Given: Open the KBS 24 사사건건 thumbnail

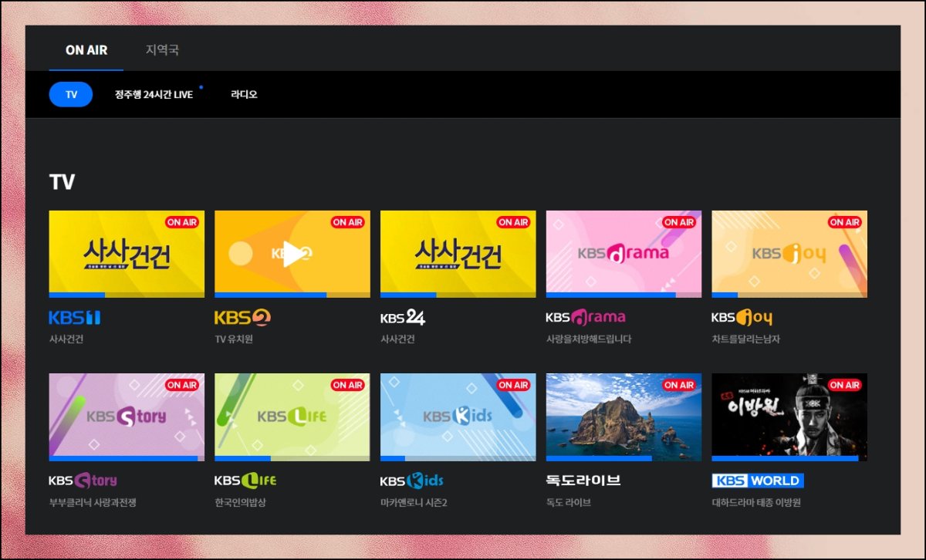Looking at the screenshot, I should pos(458,254).
